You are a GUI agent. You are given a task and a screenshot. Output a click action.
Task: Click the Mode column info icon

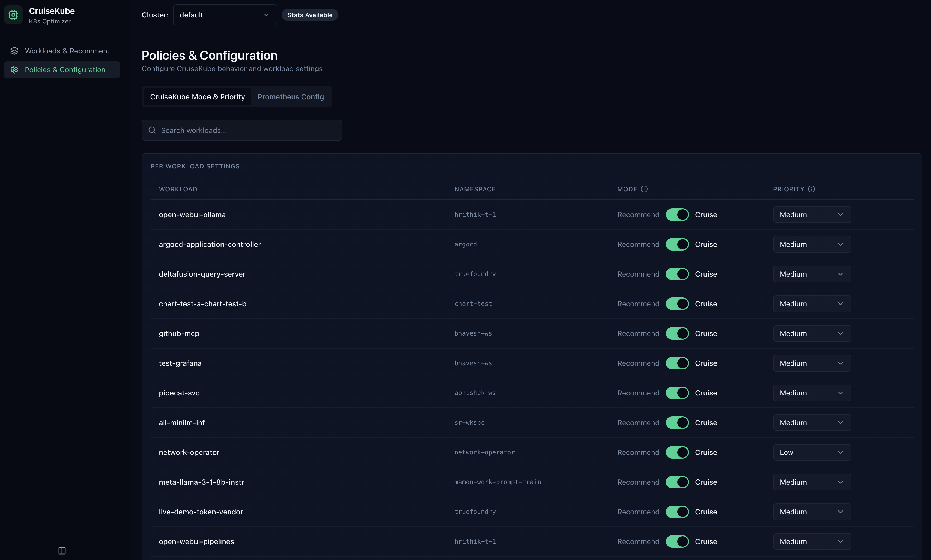pyautogui.click(x=644, y=189)
